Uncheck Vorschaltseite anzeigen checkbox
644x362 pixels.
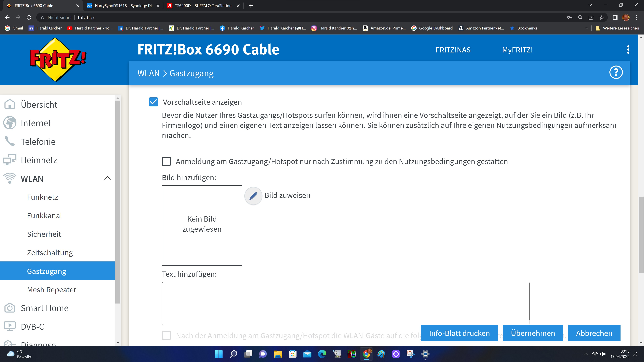[x=153, y=102]
